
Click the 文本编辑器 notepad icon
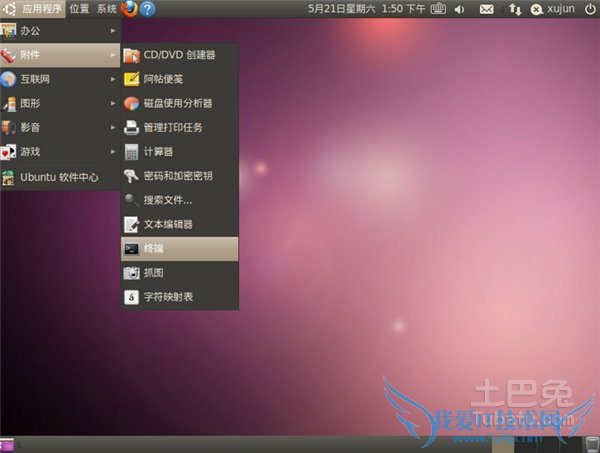132,225
